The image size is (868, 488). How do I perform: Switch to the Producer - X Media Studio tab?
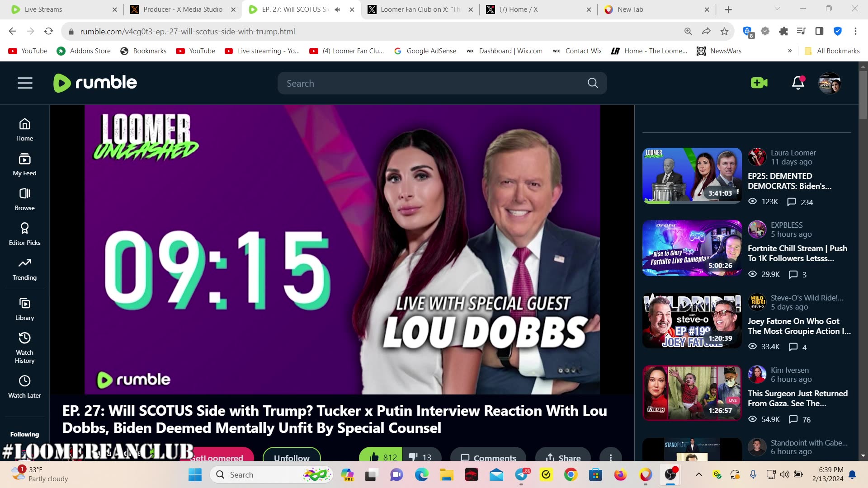tap(179, 9)
